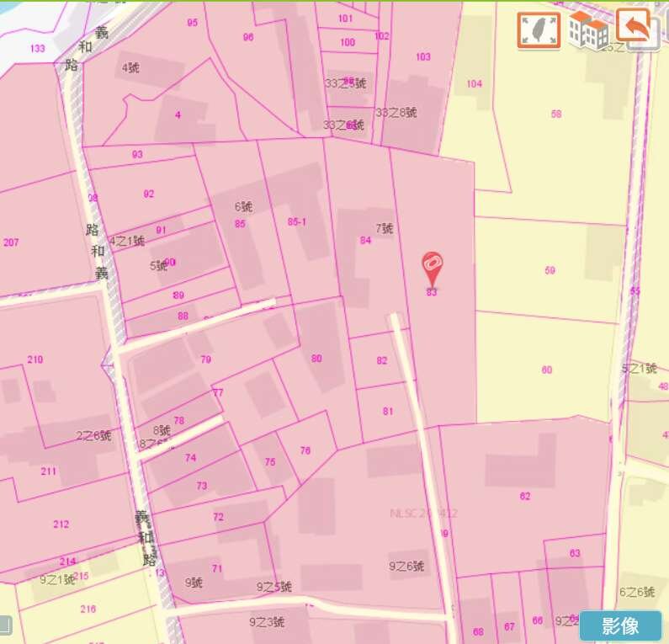Click the 7號 address label

385,228
